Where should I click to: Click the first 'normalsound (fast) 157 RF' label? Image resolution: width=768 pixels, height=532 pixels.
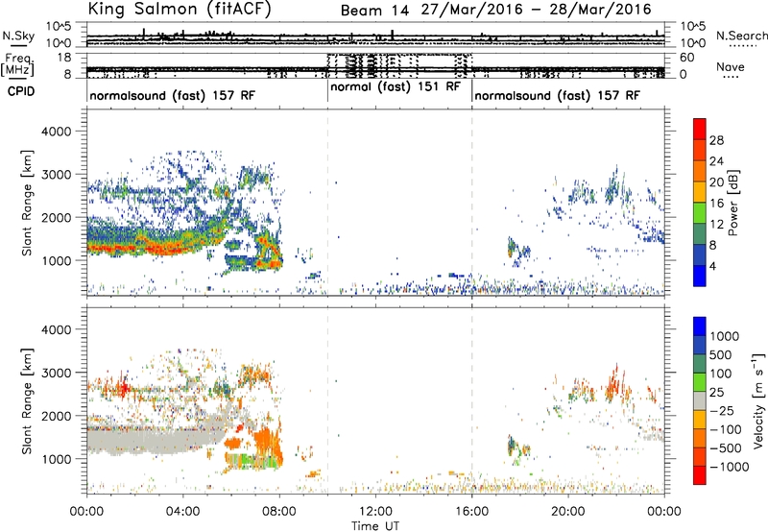coord(173,95)
